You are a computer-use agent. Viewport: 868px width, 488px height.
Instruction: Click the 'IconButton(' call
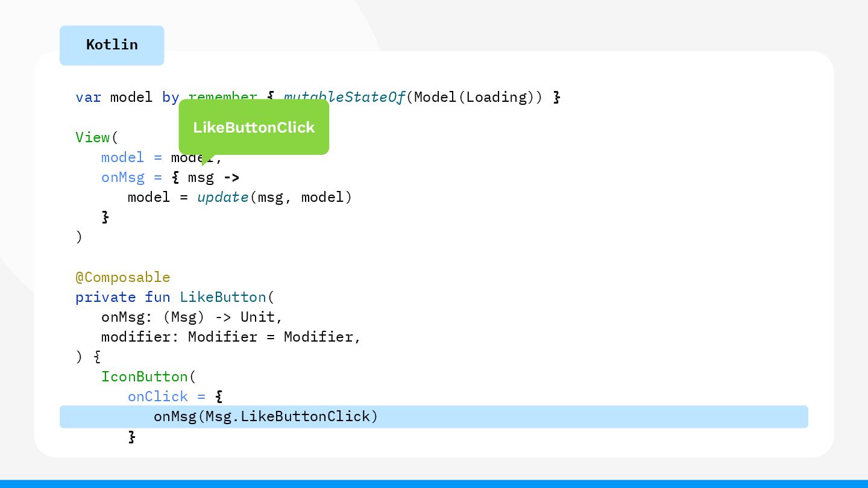tap(149, 377)
